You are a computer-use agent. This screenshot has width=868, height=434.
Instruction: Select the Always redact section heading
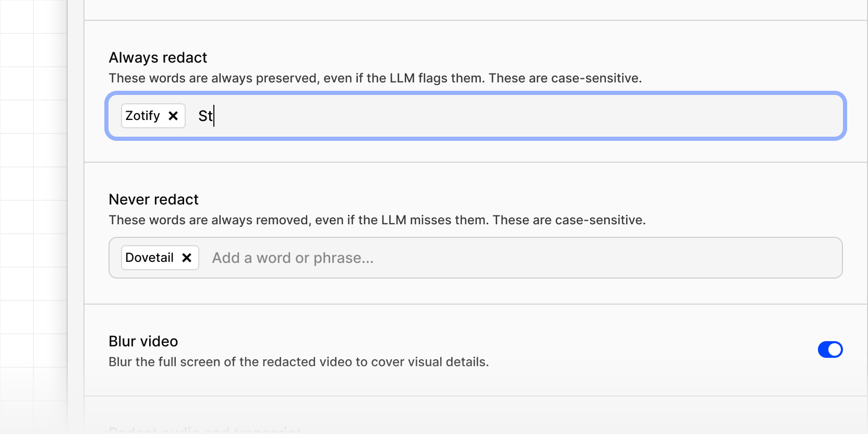click(158, 57)
